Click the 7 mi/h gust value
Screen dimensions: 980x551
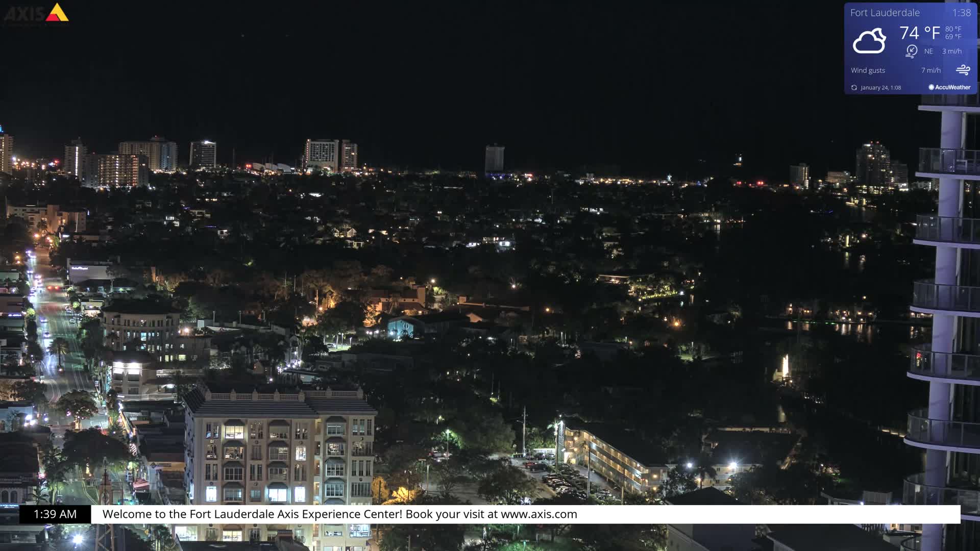coord(931,70)
